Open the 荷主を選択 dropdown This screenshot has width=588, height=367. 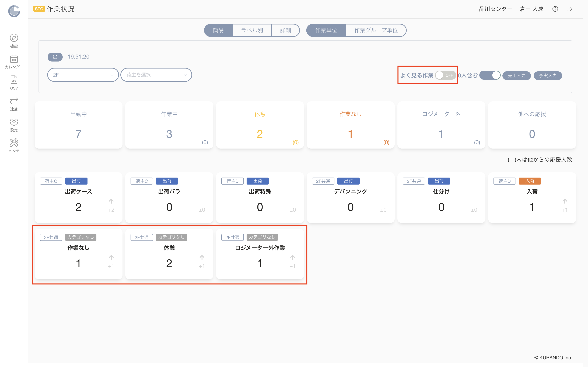(156, 75)
